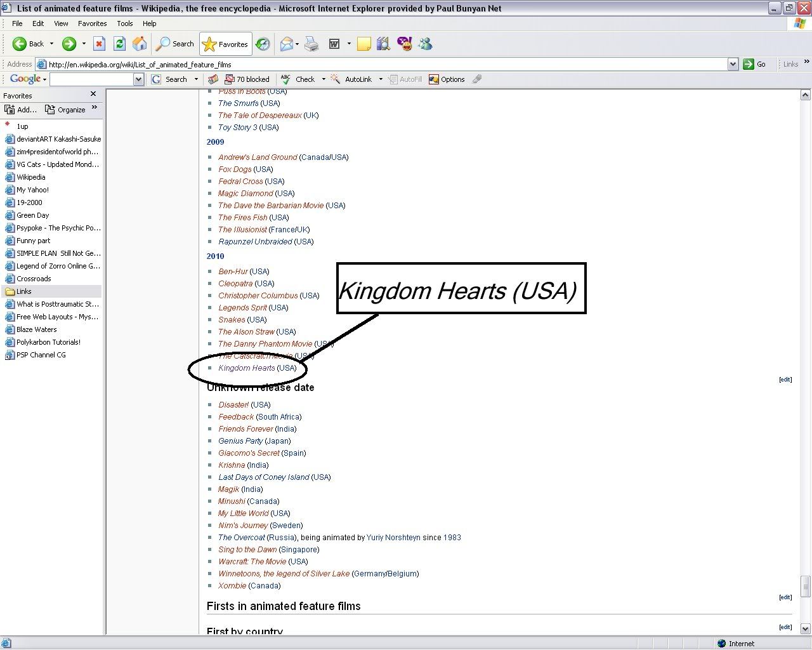Click Add... in the Favorites panel
The image size is (812, 650).
21,109
